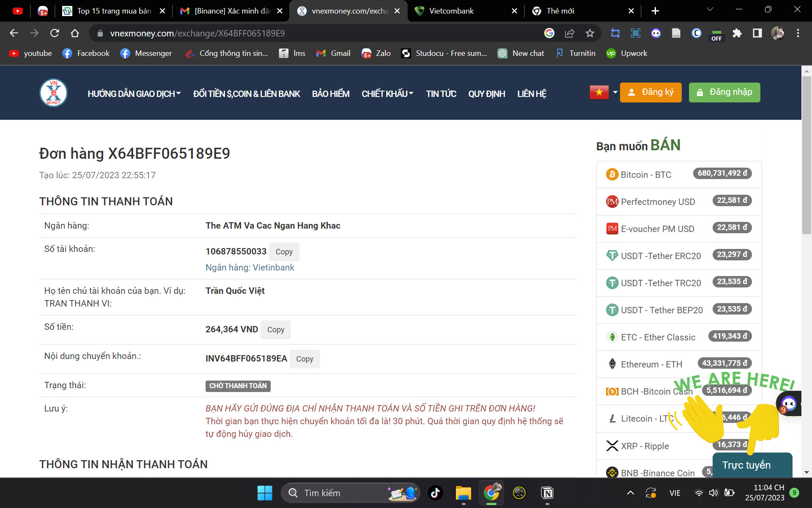
Task: Toggle Chrome side panel button
Action: click(x=757, y=33)
